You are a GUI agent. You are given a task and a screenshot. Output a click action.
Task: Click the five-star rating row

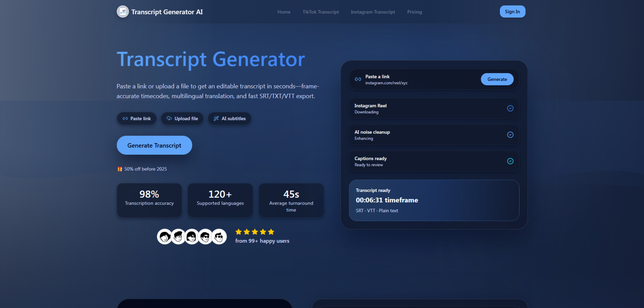tap(255, 232)
